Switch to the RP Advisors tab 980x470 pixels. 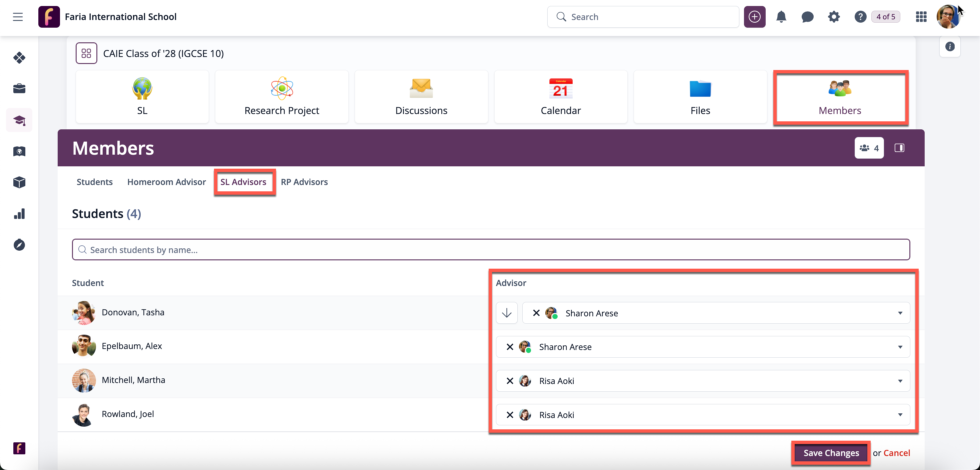[x=304, y=182]
